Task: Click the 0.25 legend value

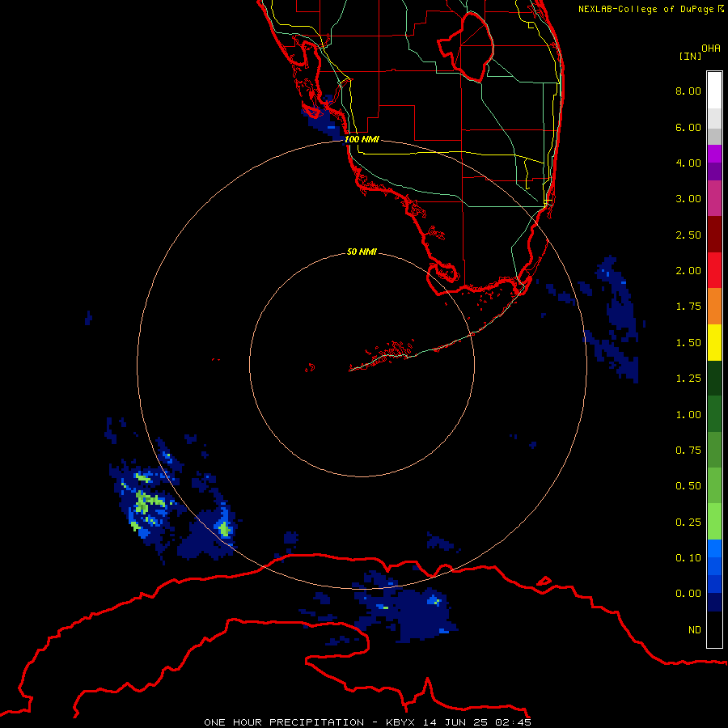Action: pyautogui.click(x=688, y=523)
